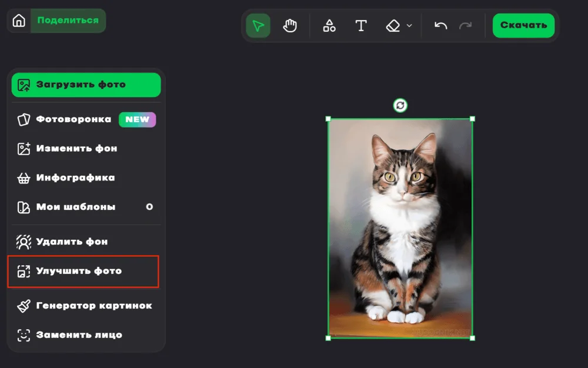Activate the hand pan tool
This screenshot has width=588, height=368.
click(x=290, y=25)
